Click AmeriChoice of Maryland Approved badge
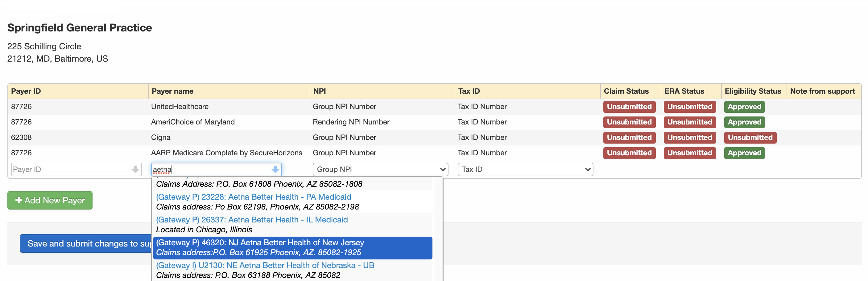This screenshot has height=281, width=868. click(744, 122)
